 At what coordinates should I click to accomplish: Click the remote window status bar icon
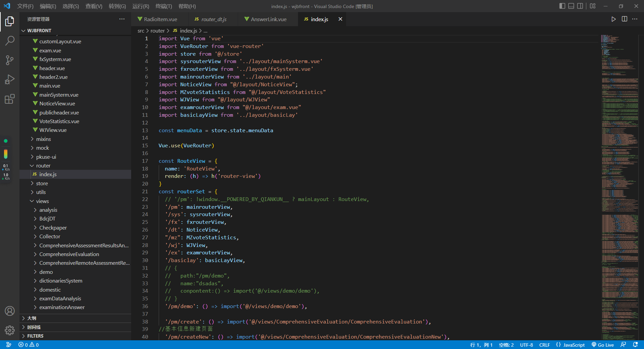pos(9,345)
